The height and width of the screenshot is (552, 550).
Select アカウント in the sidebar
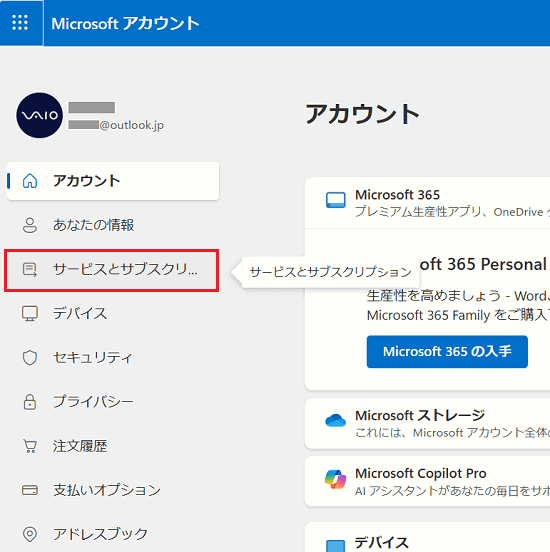[113, 181]
